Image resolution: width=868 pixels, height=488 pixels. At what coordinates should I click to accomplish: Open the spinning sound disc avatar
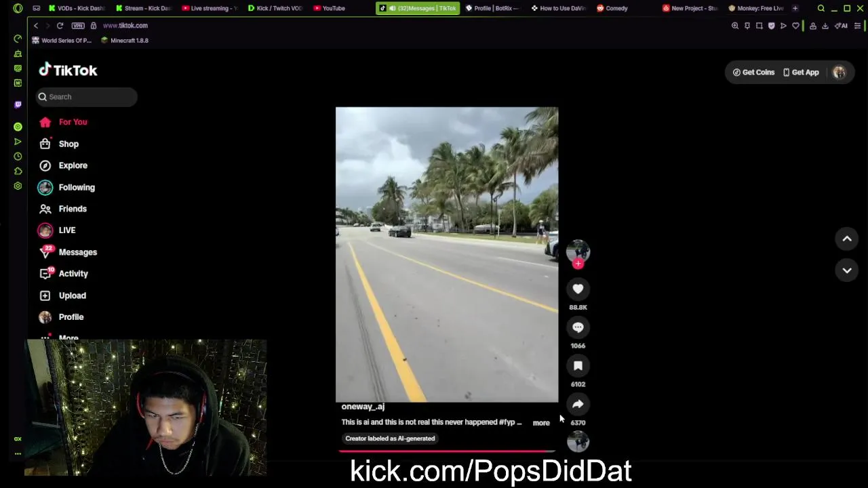tap(578, 442)
